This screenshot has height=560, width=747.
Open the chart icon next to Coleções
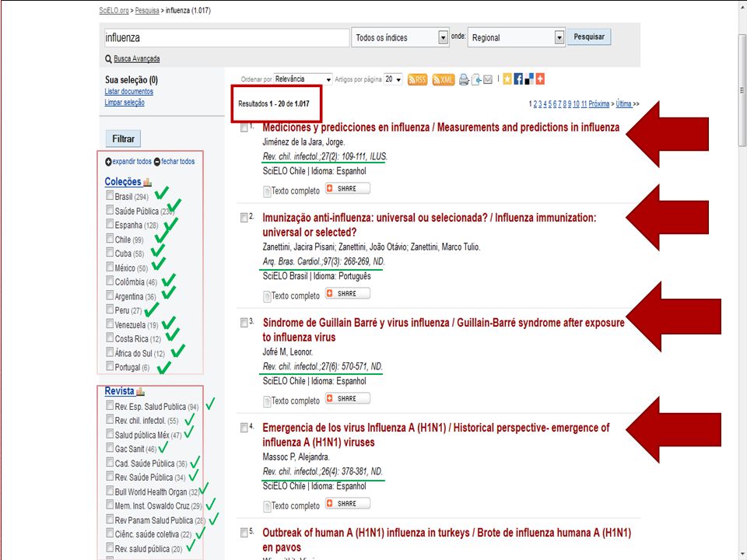pyautogui.click(x=147, y=182)
